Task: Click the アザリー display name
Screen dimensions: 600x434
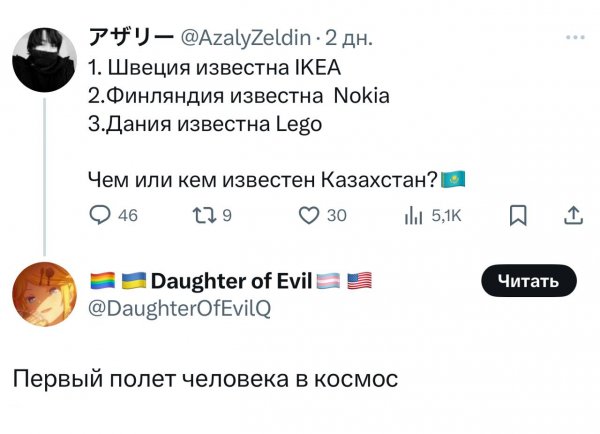Action: coord(130,38)
